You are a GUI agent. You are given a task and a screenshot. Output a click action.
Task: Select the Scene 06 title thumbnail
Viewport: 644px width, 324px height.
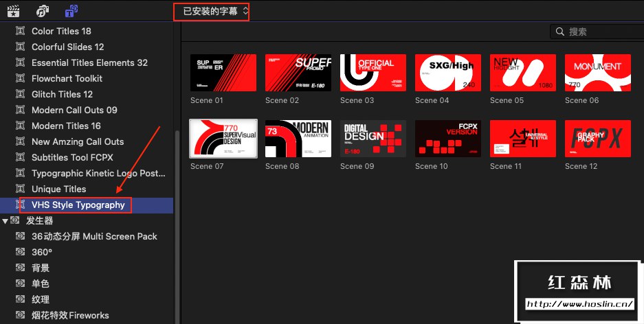pos(598,73)
